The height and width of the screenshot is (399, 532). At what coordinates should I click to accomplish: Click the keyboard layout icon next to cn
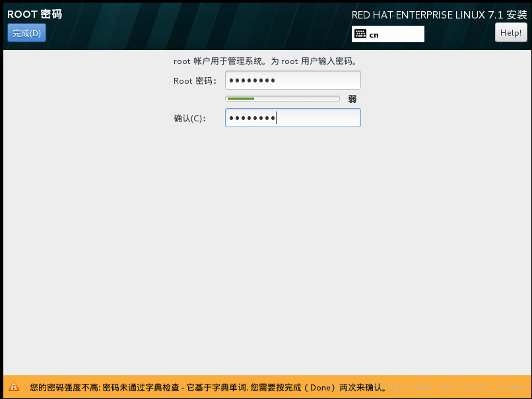[360, 34]
